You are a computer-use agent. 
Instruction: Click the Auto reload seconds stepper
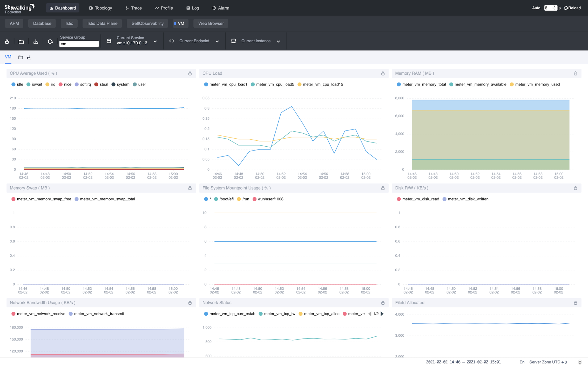[x=554, y=8]
